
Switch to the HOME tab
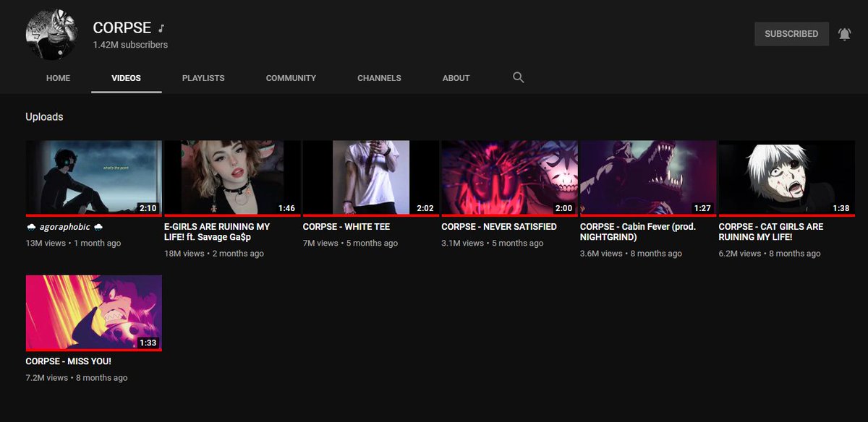pyautogui.click(x=58, y=78)
